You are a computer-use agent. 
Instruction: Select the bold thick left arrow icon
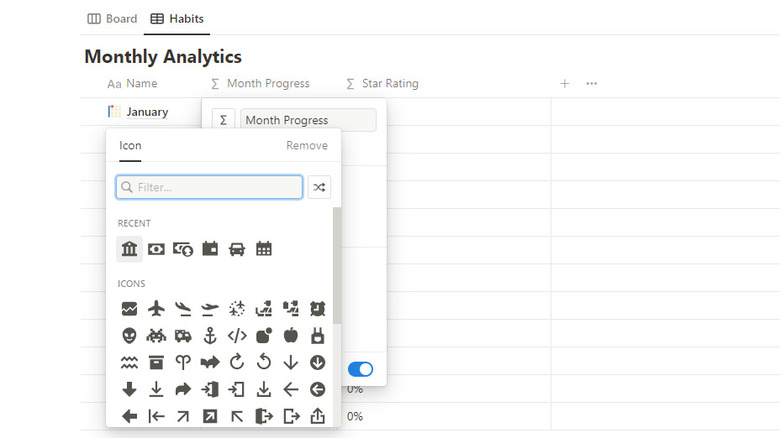click(x=129, y=416)
